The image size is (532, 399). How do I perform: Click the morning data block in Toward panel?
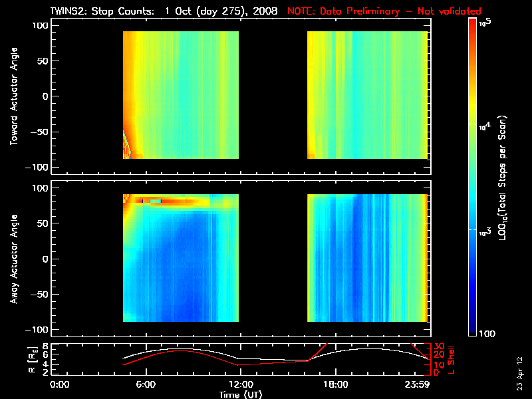point(181,95)
